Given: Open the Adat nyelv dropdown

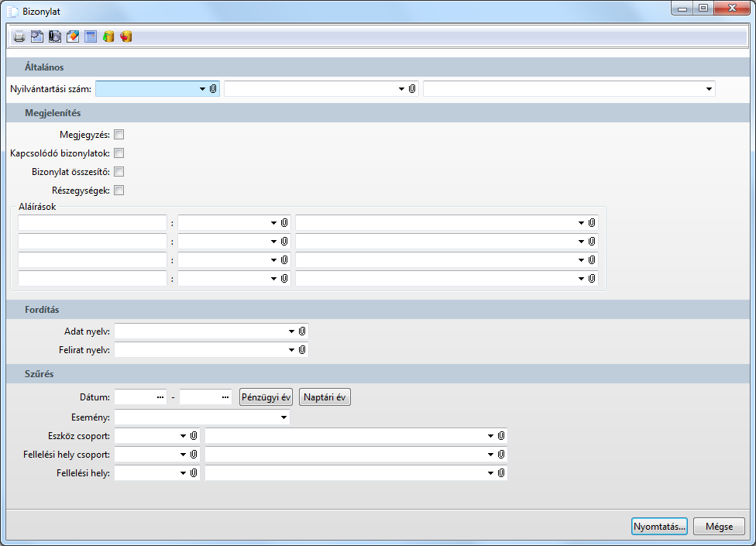Looking at the screenshot, I should [x=292, y=331].
